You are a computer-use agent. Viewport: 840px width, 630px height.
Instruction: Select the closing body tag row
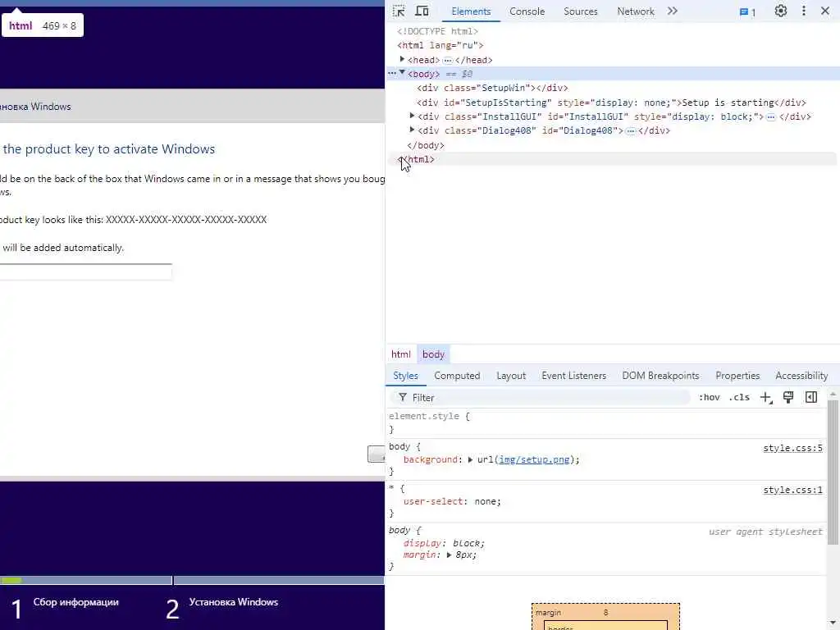click(426, 145)
